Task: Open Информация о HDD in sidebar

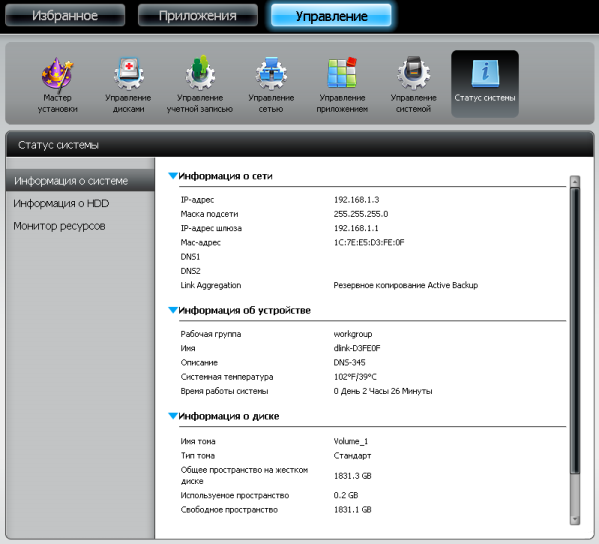Action: pyautogui.click(x=61, y=203)
